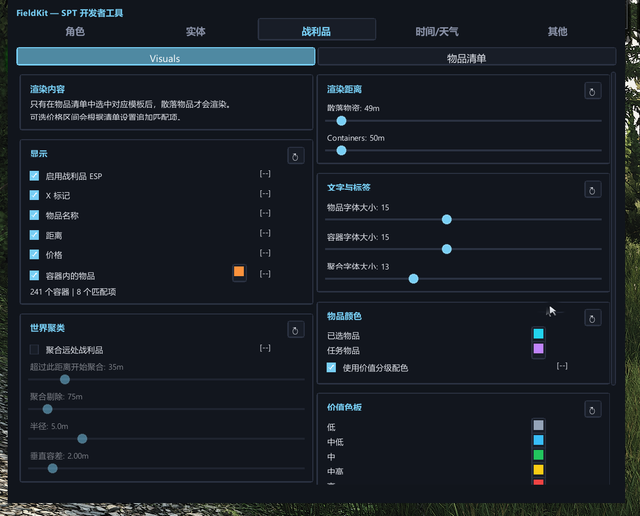Reset the 渲染距离 section settings
The height and width of the screenshot is (516, 640).
592,91
